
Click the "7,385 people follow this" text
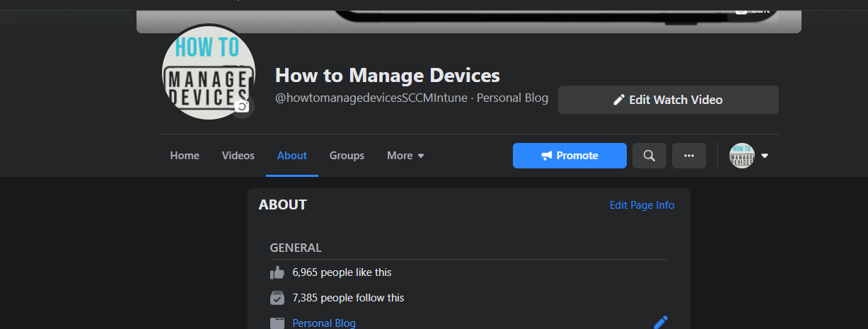coord(348,298)
